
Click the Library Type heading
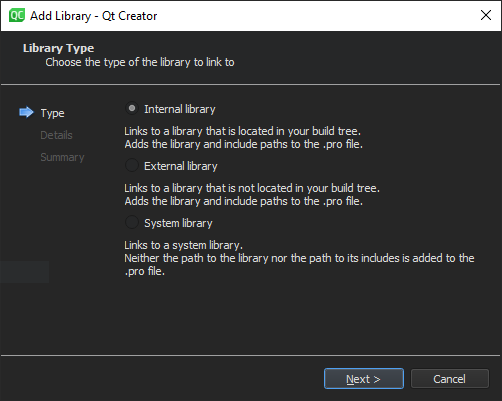(58, 48)
